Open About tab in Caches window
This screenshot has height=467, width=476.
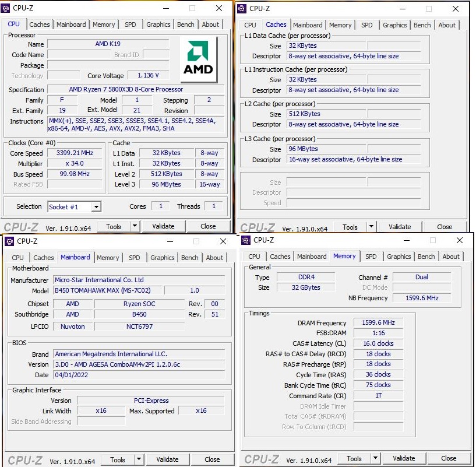pyautogui.click(x=447, y=25)
